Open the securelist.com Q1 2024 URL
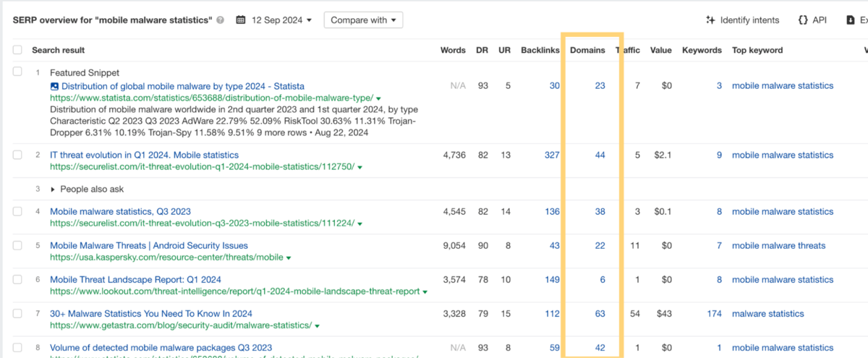Viewport: 868px width, 358px height. pyautogui.click(x=202, y=166)
